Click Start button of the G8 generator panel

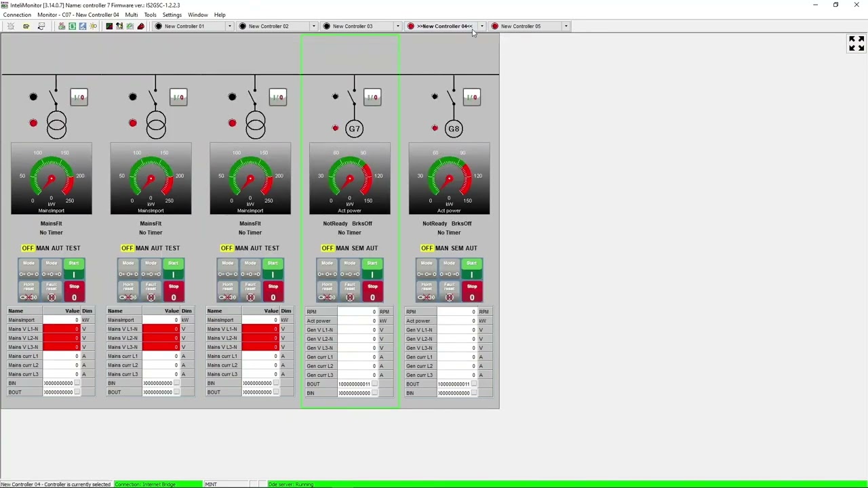(472, 269)
